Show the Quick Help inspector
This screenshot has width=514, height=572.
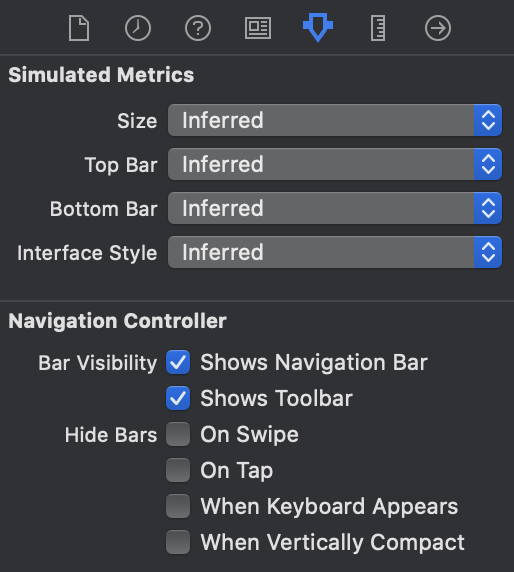coord(198,28)
